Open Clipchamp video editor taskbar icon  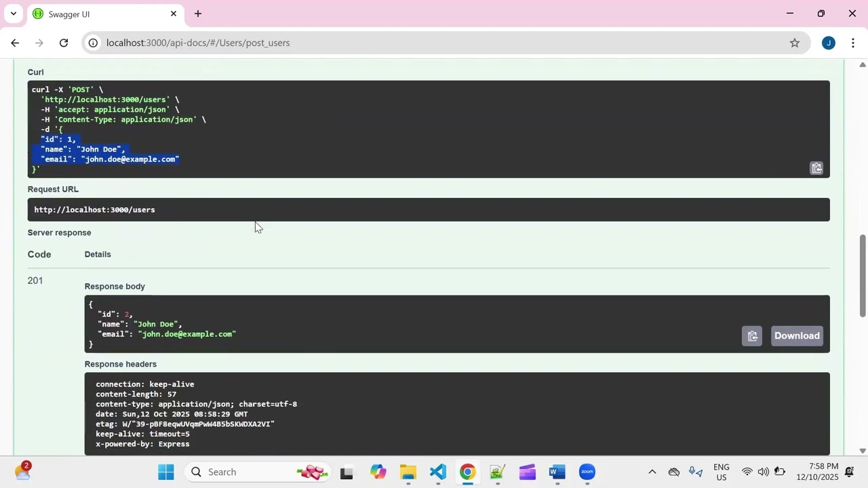coord(528,472)
